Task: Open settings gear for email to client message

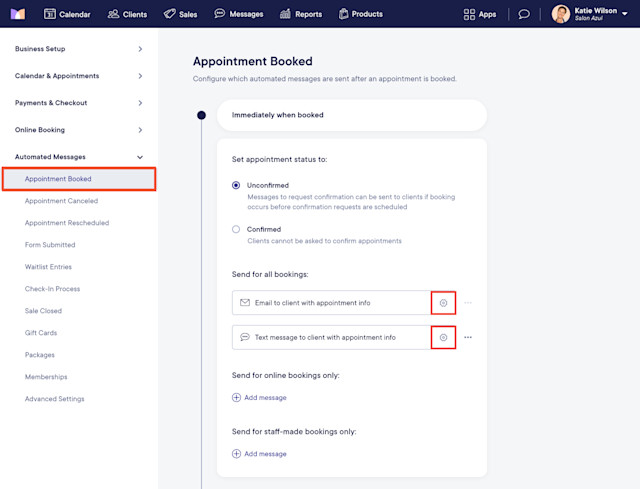Action: pyautogui.click(x=443, y=303)
